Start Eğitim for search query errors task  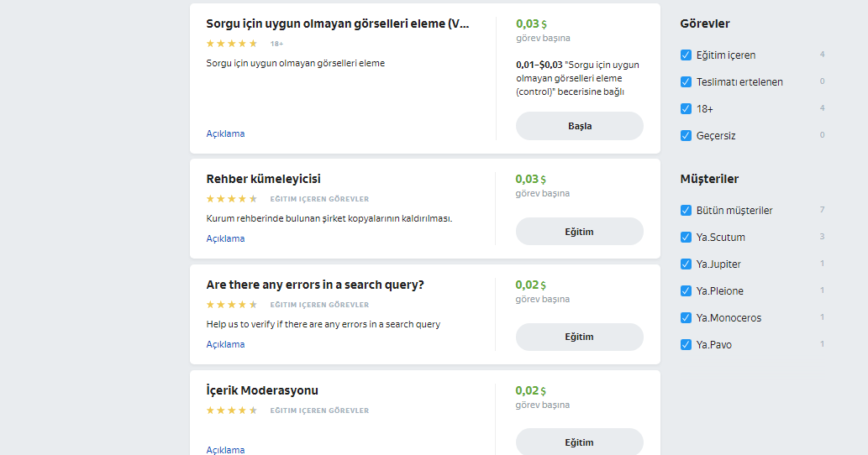580,337
